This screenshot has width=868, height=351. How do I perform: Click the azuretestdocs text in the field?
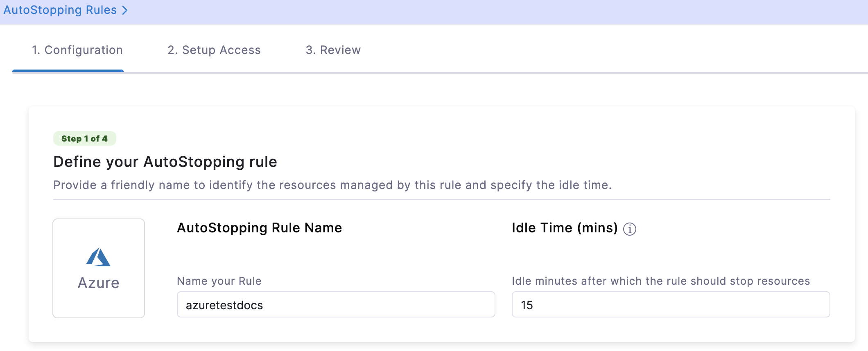point(224,305)
